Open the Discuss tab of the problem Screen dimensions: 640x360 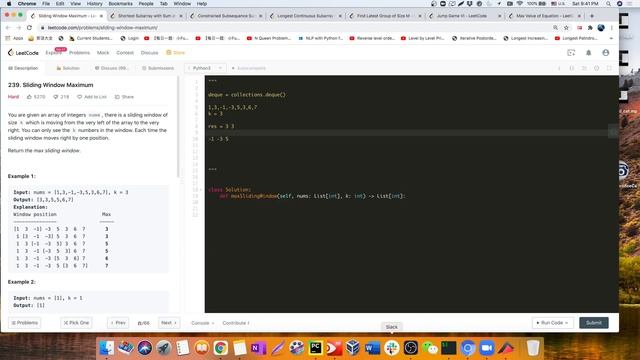(x=111, y=68)
